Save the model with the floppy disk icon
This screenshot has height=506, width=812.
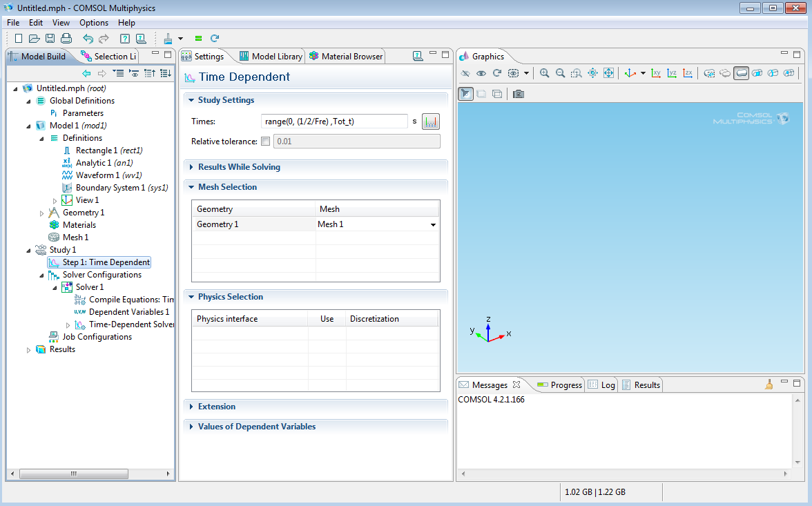point(50,39)
